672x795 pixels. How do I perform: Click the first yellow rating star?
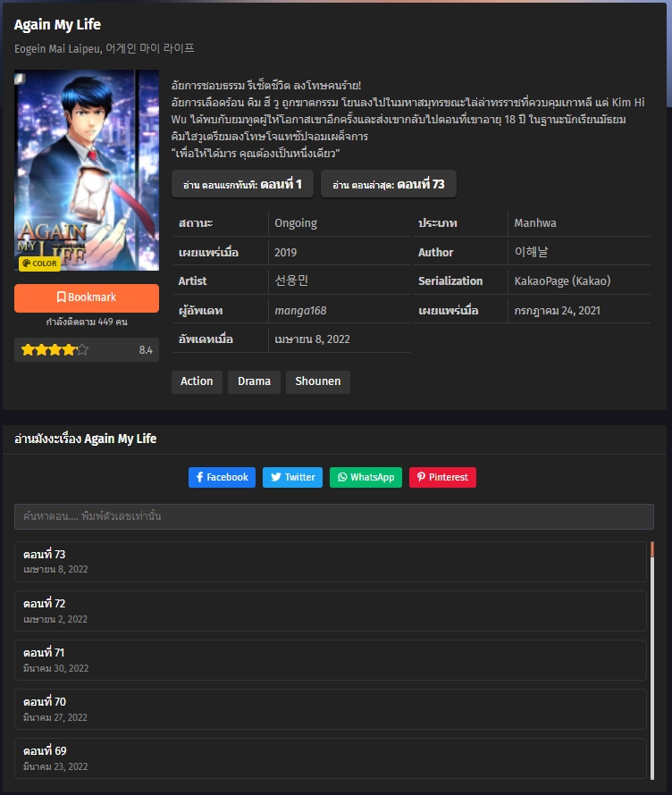[28, 350]
